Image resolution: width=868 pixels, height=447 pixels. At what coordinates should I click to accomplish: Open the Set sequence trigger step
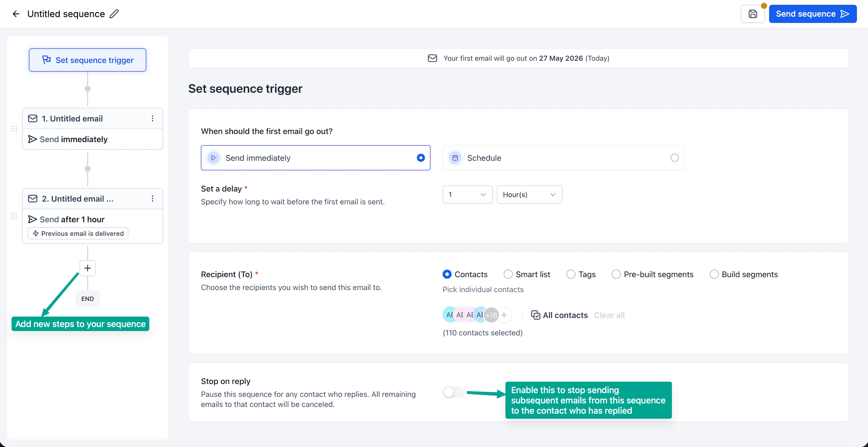coord(88,60)
